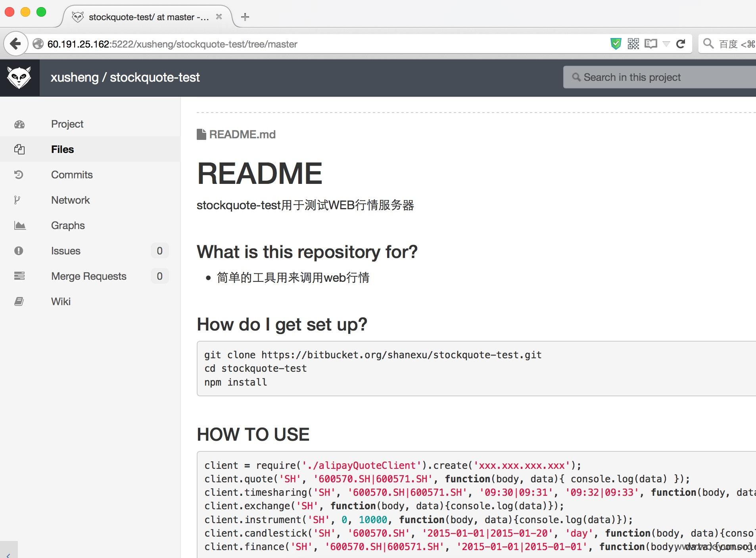This screenshot has height=558, width=756.
Task: Click the git clone command line
Action: click(373, 355)
